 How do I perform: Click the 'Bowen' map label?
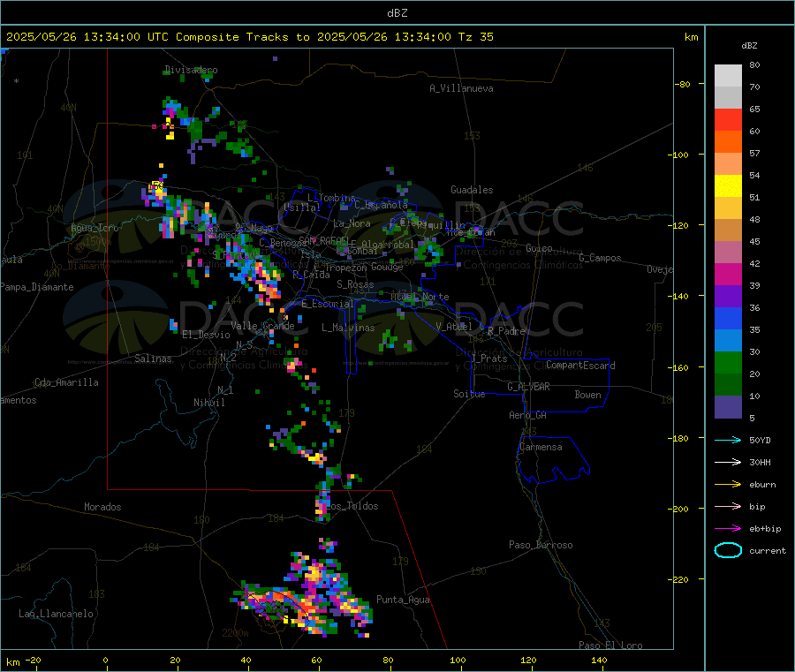(x=588, y=395)
